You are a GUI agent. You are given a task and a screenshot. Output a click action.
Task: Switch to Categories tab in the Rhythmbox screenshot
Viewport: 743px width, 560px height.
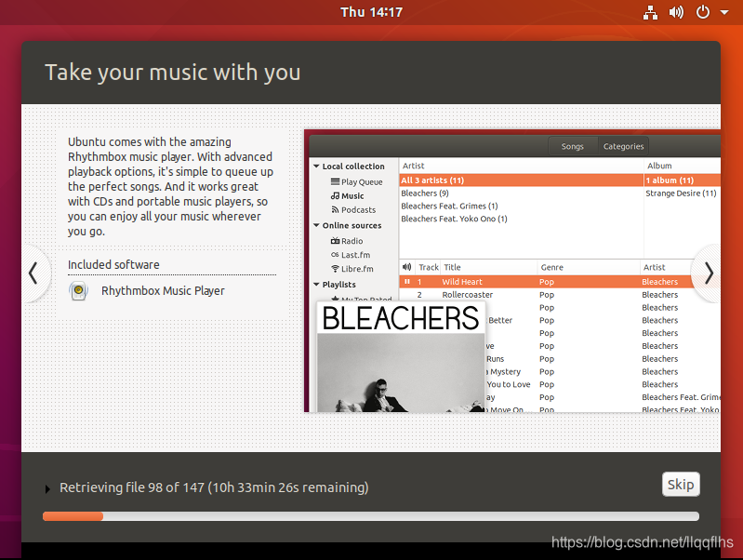[623, 147]
